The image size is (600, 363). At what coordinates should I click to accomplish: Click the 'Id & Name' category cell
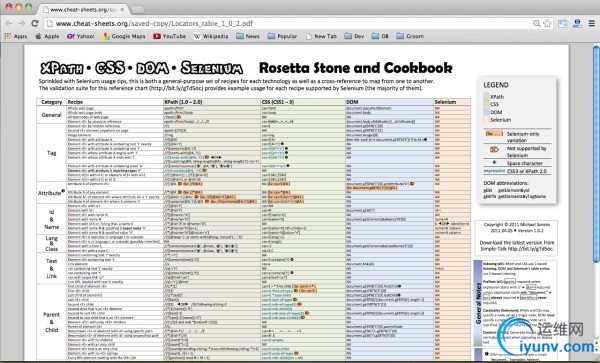point(52,219)
